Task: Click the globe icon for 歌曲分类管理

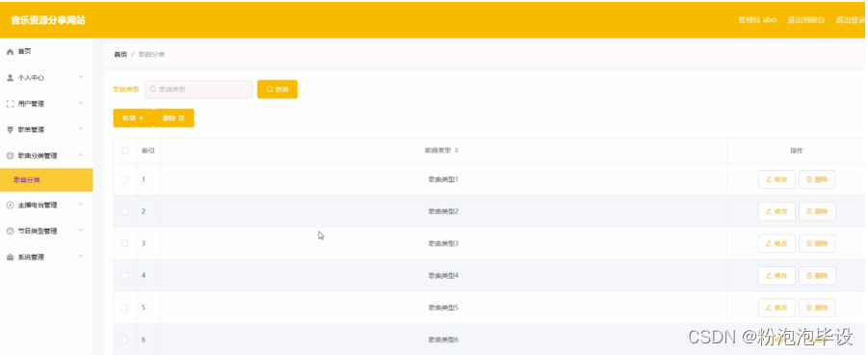Action: tap(10, 156)
